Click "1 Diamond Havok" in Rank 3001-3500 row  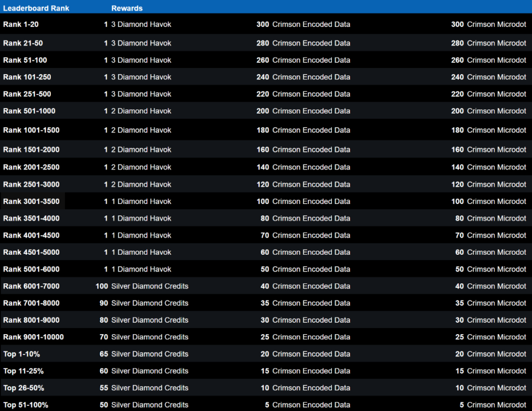click(x=141, y=201)
